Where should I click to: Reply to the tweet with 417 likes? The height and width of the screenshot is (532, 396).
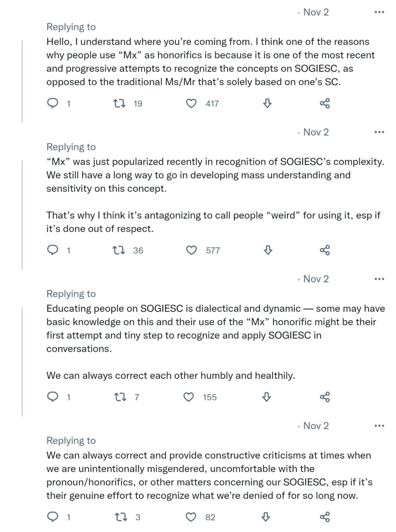[52, 103]
